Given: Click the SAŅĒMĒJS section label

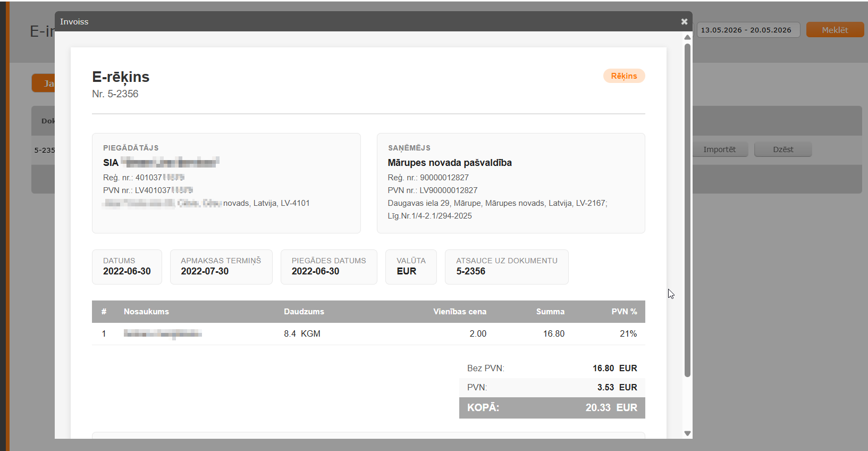Looking at the screenshot, I should click(x=409, y=148).
